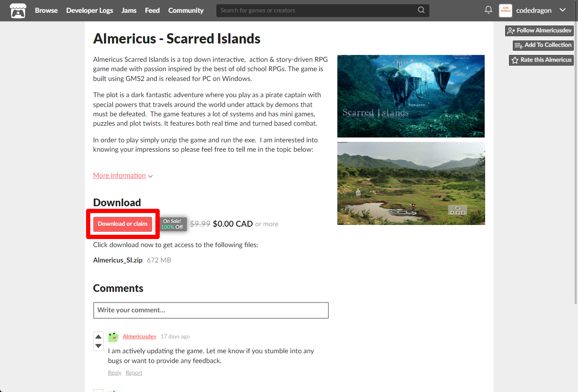This screenshot has width=578, height=392.
Task: Click the codedragon username
Action: [x=534, y=10]
